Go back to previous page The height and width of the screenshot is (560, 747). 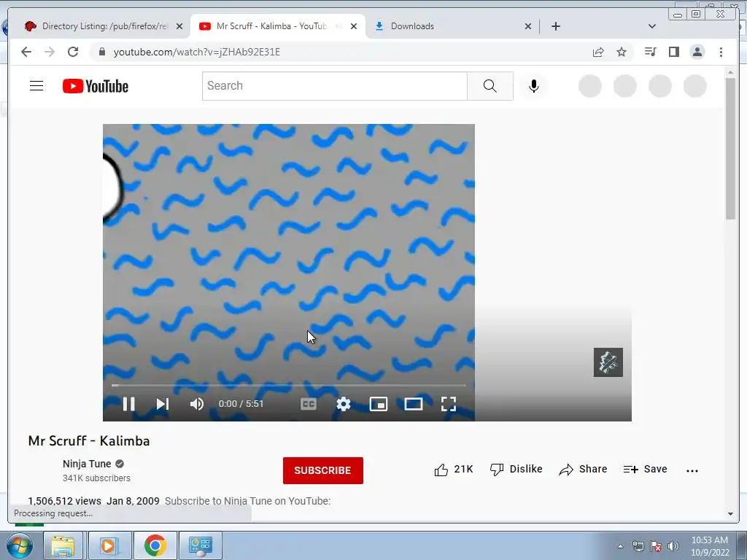(x=26, y=52)
